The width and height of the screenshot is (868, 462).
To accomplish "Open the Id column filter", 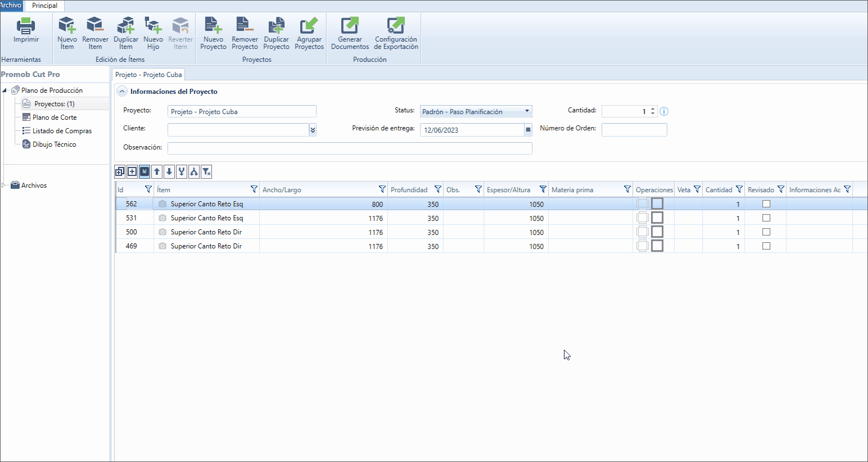I will tap(148, 189).
